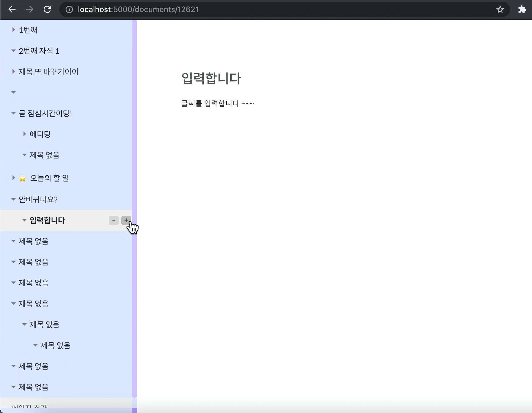Viewport: 532px width, 413px height.
Task: Select the 입력합니다 document in sidebar
Action: click(47, 220)
